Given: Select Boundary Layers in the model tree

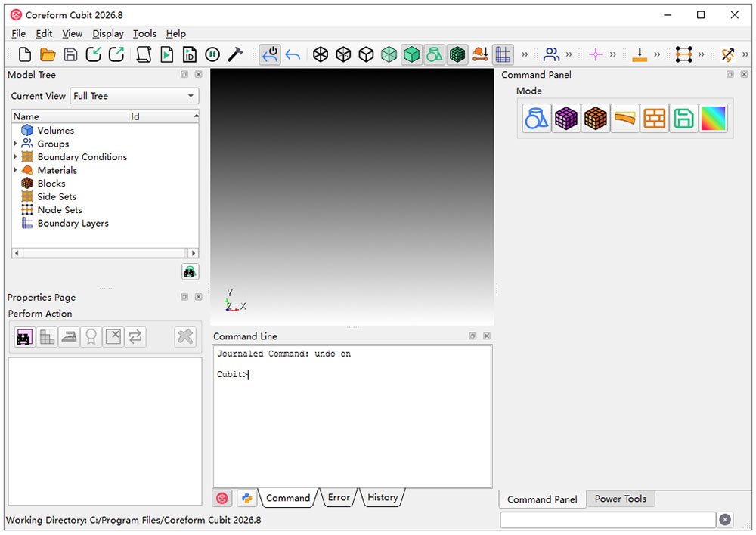Looking at the screenshot, I should click(x=73, y=223).
